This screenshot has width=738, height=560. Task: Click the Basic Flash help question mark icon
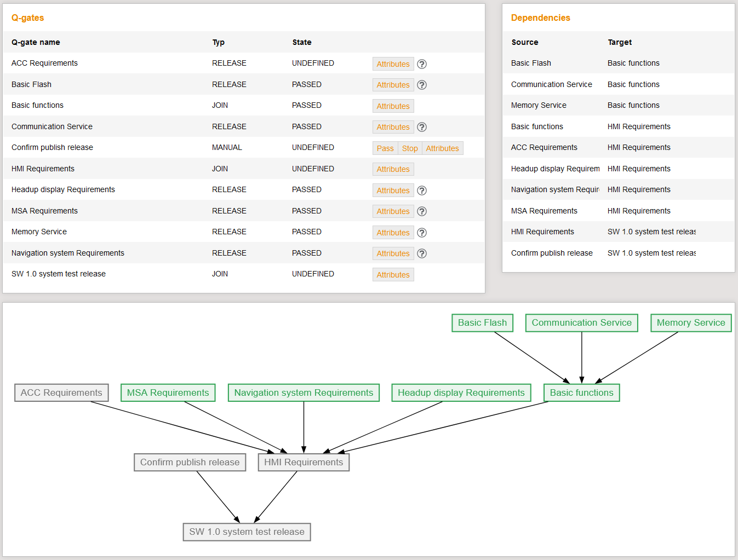421,85
